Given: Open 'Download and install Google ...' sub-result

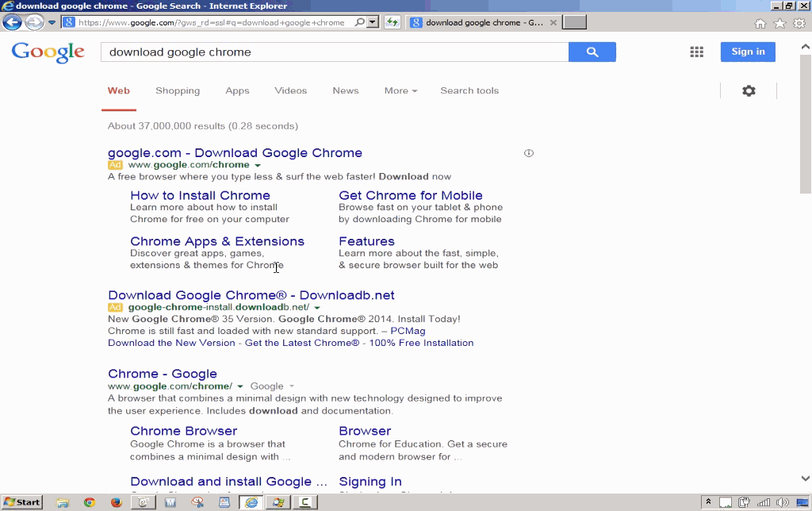Looking at the screenshot, I should pyautogui.click(x=228, y=482).
